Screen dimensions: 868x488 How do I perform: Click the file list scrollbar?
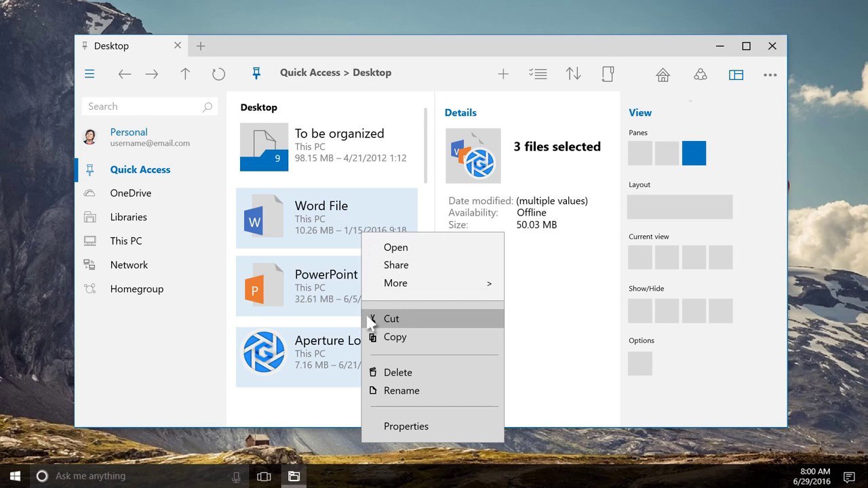coord(426,145)
